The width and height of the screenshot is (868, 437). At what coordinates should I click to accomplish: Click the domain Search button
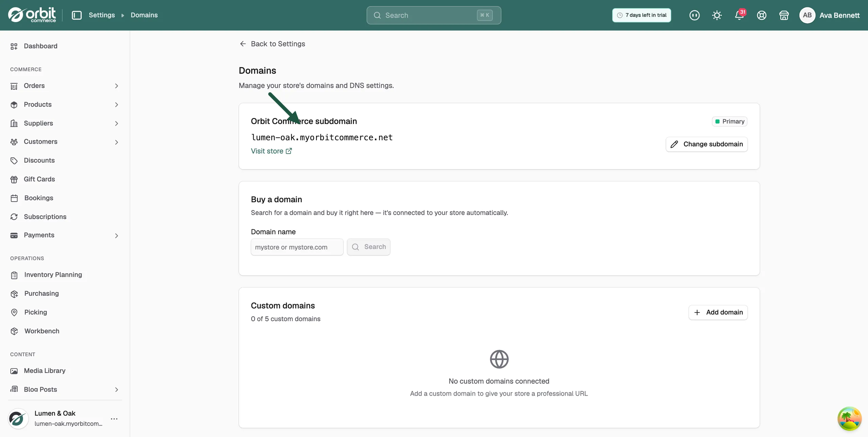pyautogui.click(x=369, y=247)
